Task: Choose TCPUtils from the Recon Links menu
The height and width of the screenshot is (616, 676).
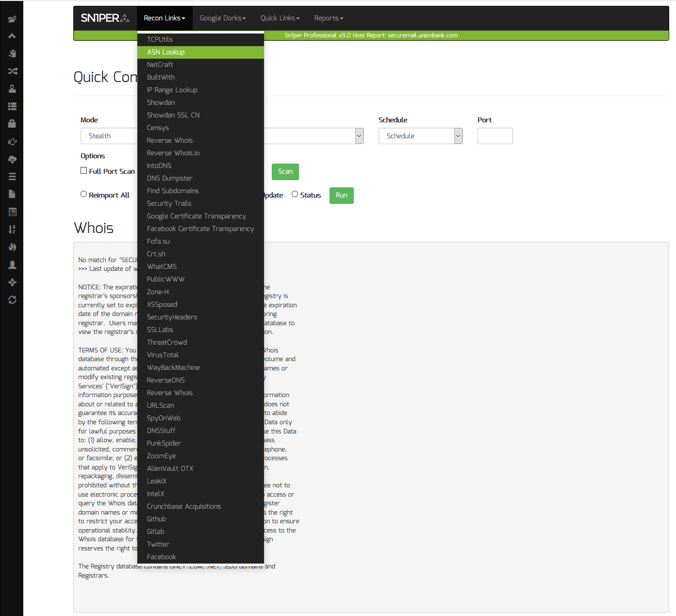Action: (200, 39)
